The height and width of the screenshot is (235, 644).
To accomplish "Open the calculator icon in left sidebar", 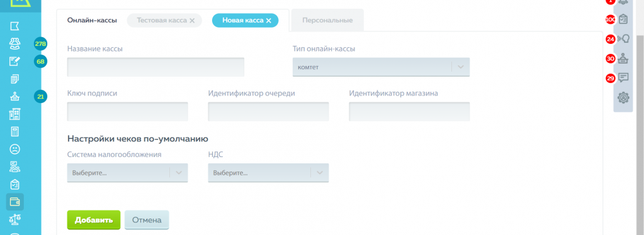I will [x=14, y=132].
